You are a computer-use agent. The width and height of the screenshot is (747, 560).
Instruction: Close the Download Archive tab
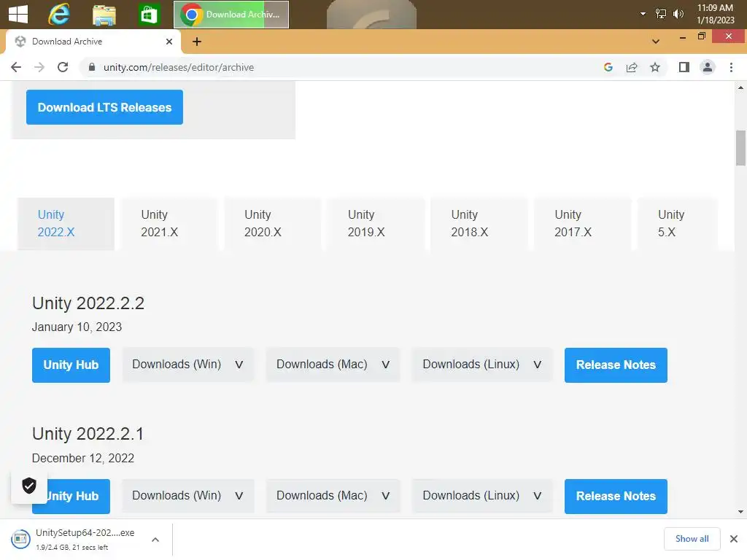point(169,42)
